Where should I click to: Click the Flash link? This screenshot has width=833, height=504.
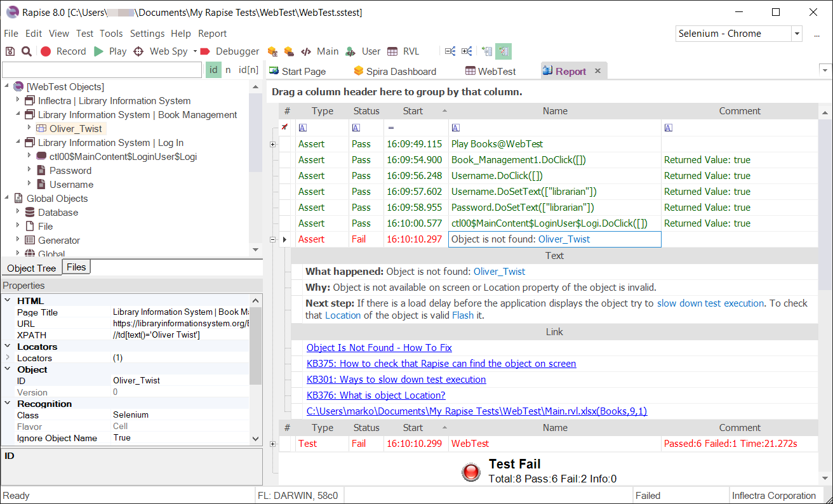pyautogui.click(x=463, y=315)
